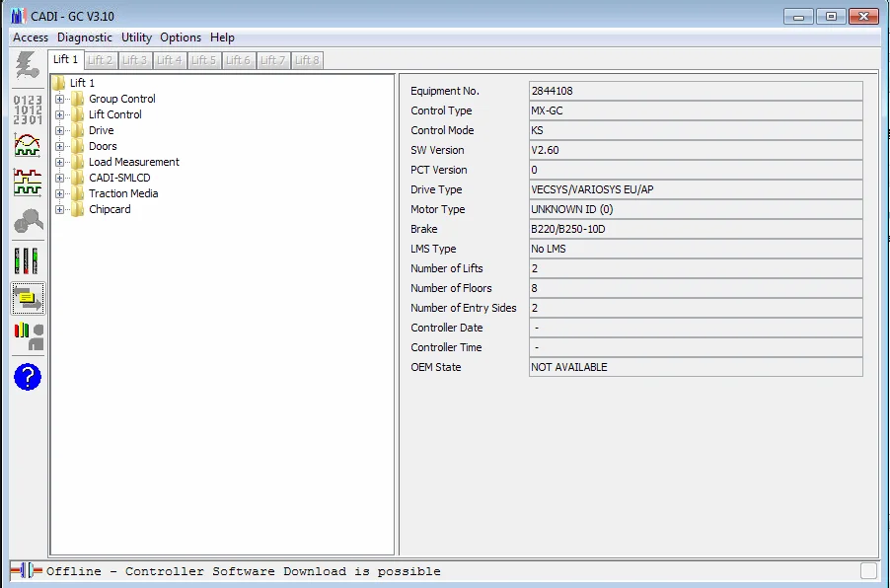Click the OEM State field NOT AVAILABLE
The image size is (890, 588).
(x=696, y=367)
